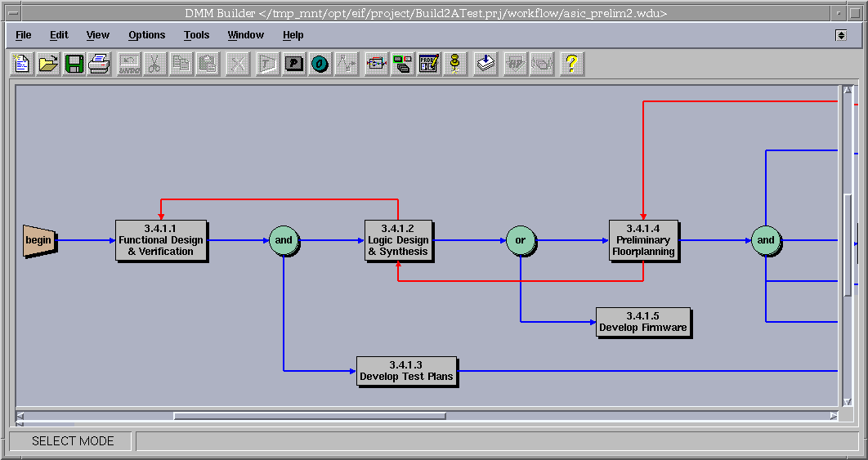Print the workflow with the printer icon

click(x=100, y=64)
